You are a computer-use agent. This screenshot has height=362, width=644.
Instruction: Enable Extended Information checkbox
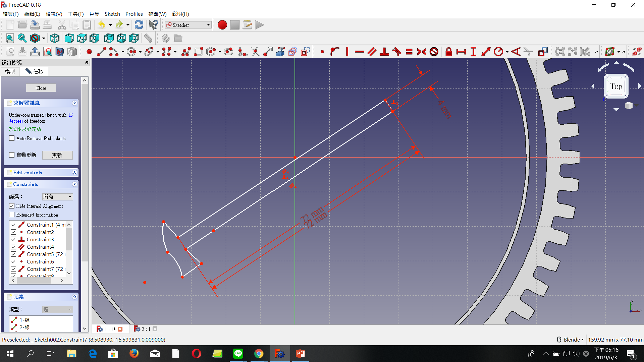[12, 215]
